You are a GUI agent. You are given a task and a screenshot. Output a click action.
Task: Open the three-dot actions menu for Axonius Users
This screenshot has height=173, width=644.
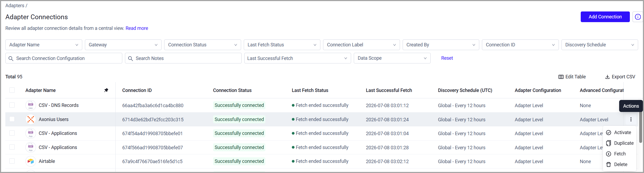[x=631, y=119]
